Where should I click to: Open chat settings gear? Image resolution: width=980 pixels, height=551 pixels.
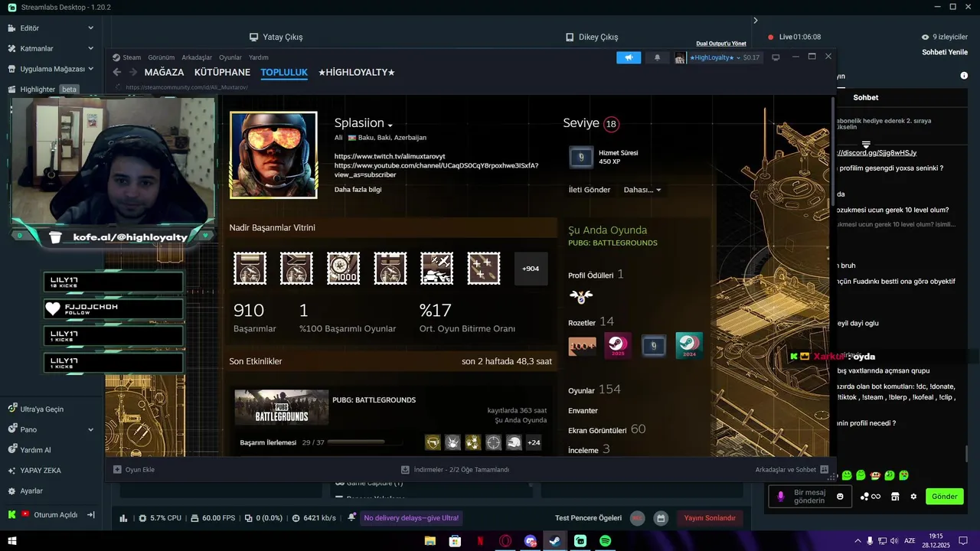point(913,497)
